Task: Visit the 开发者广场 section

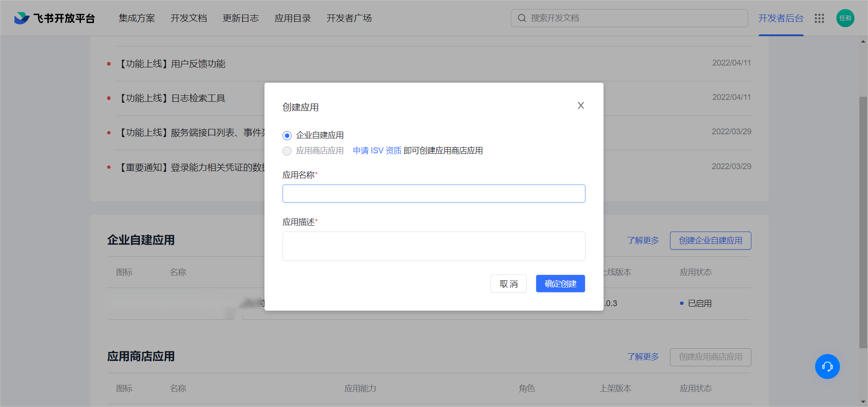Action: [349, 18]
